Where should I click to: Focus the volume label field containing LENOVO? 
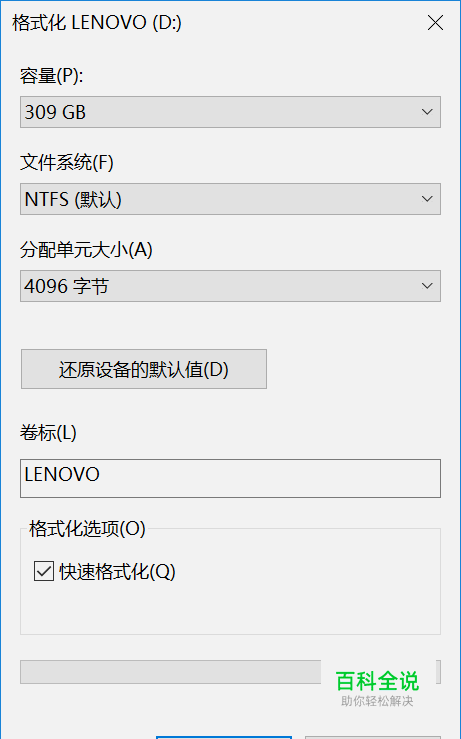click(x=230, y=478)
